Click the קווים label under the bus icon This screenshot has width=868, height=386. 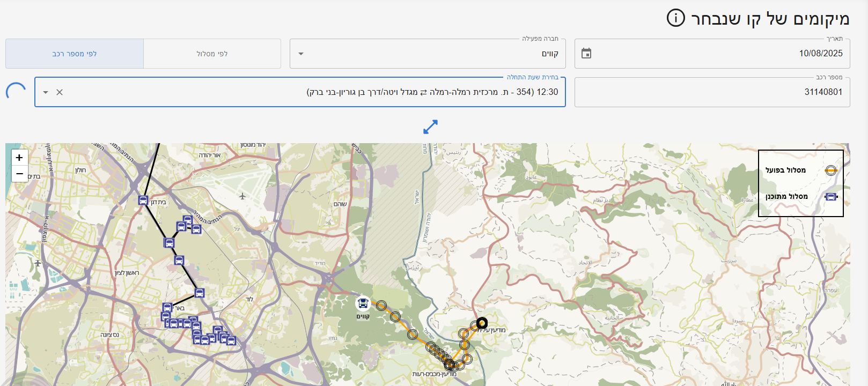point(363,317)
